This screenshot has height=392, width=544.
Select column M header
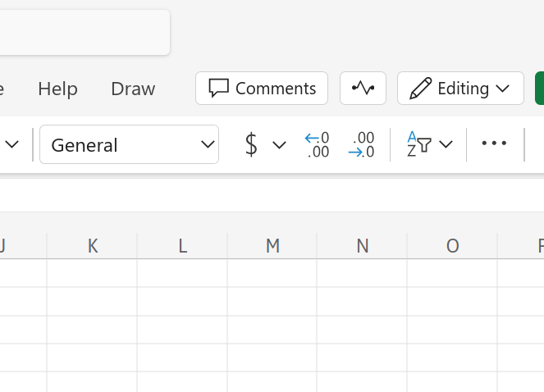[272, 245]
